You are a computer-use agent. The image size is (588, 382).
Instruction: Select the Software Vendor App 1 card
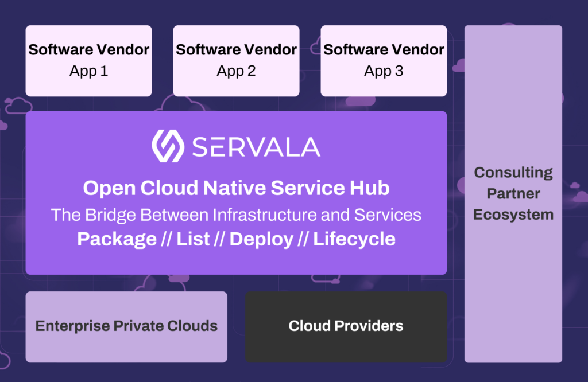[x=88, y=60]
